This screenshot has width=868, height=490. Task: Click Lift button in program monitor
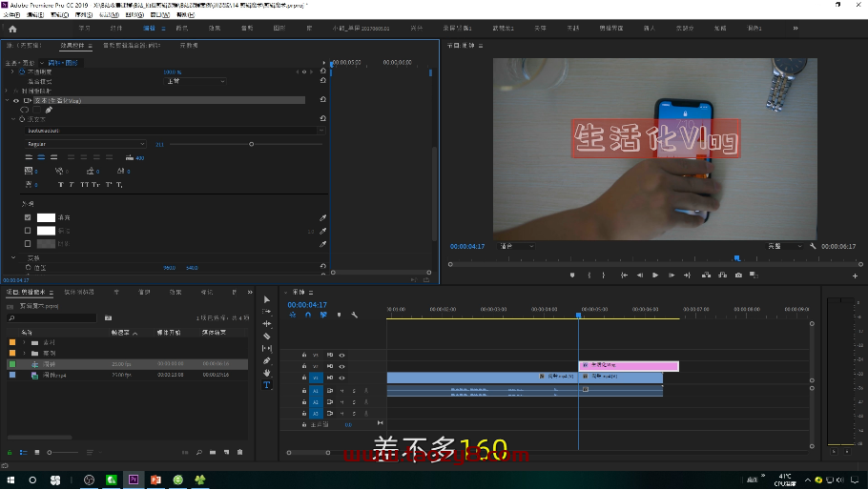[x=707, y=275]
